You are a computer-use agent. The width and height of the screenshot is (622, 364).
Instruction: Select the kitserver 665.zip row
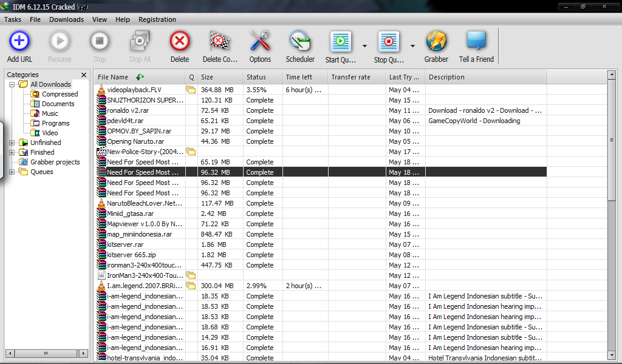[x=321, y=255]
